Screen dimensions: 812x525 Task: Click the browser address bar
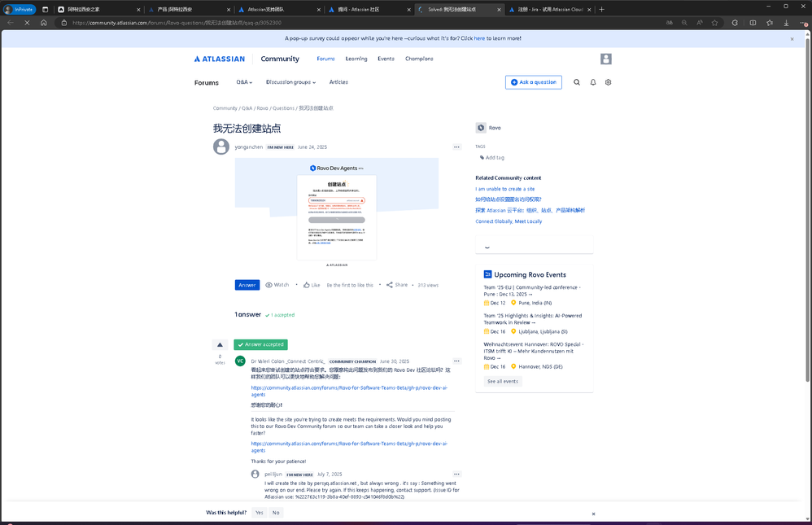[363, 23]
